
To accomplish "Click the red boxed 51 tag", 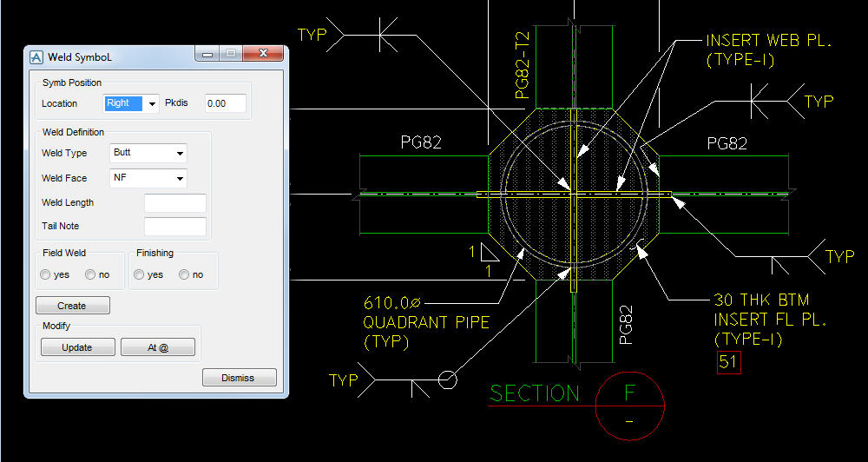I will coord(728,362).
